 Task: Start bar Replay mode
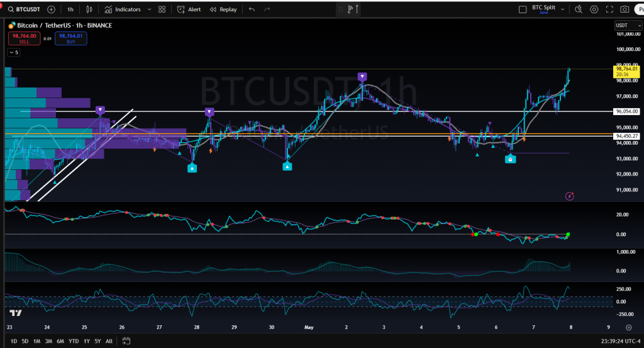223,9
